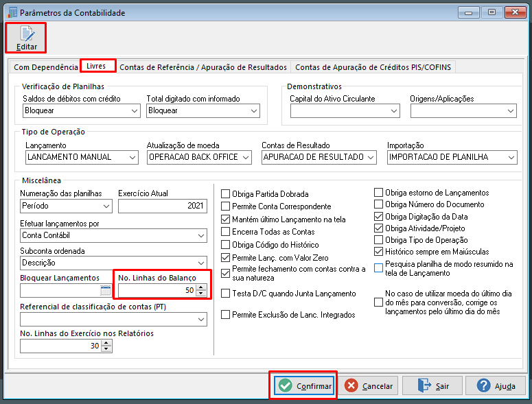Click the Exercício Atual field
The width and height of the screenshot is (532, 404).
(163, 206)
